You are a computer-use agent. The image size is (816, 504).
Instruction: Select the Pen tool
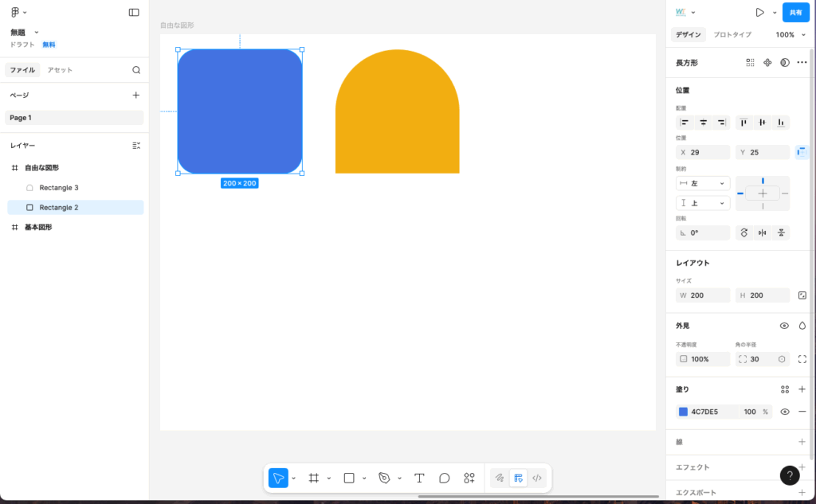click(384, 478)
